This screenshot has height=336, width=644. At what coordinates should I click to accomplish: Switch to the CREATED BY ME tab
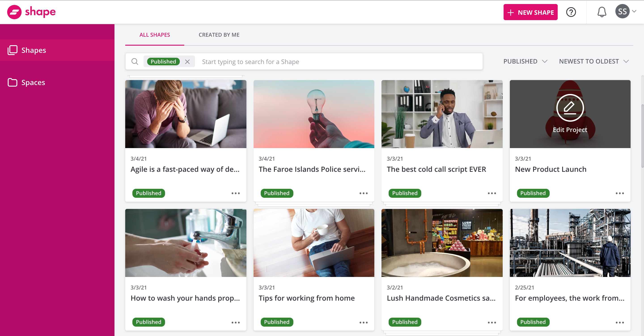click(x=219, y=35)
